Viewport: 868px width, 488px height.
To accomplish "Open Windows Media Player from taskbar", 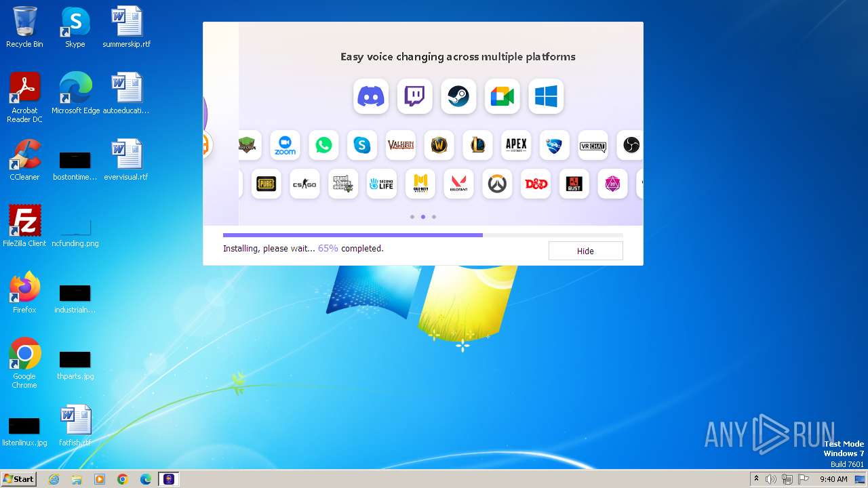I will (x=100, y=479).
